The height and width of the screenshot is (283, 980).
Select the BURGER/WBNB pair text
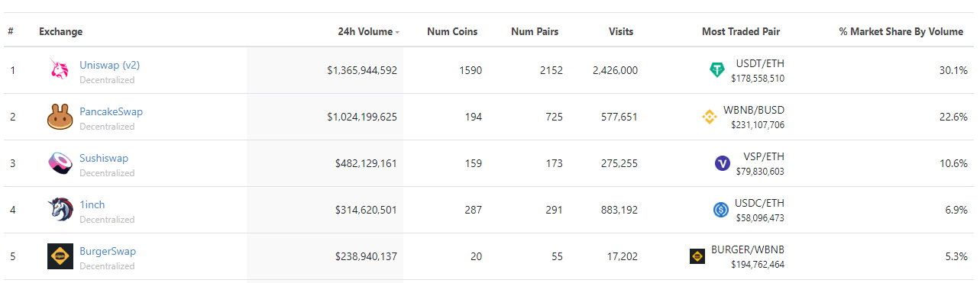point(747,249)
